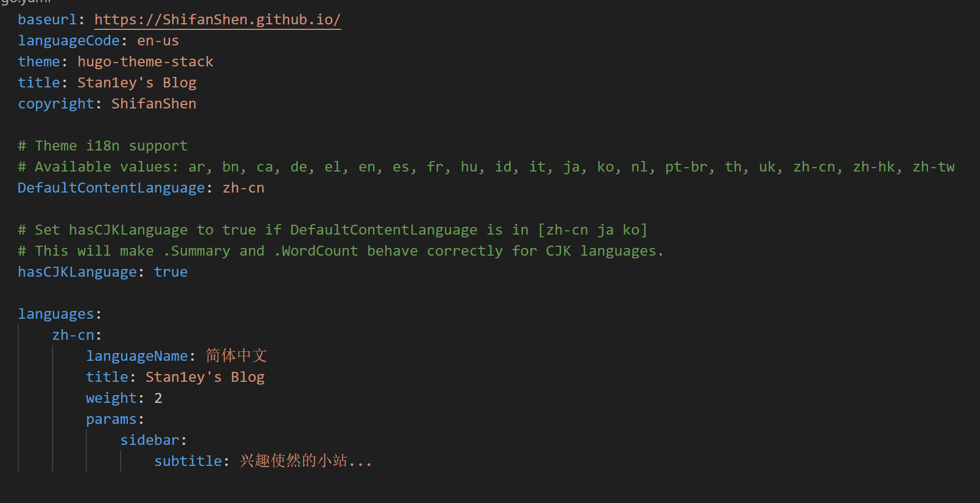Viewport: 980px width, 503px height.
Task: Click the sidebar key
Action: pos(149,440)
